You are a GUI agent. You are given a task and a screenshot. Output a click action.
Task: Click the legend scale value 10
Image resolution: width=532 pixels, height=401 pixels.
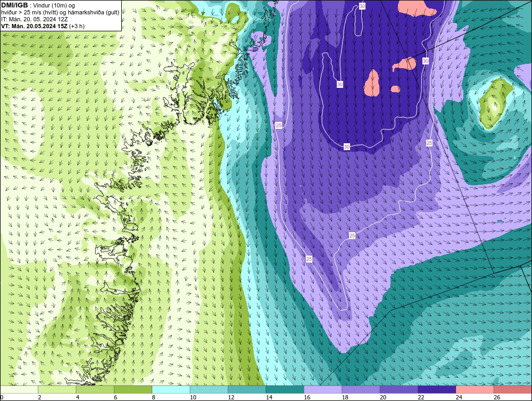(193, 397)
